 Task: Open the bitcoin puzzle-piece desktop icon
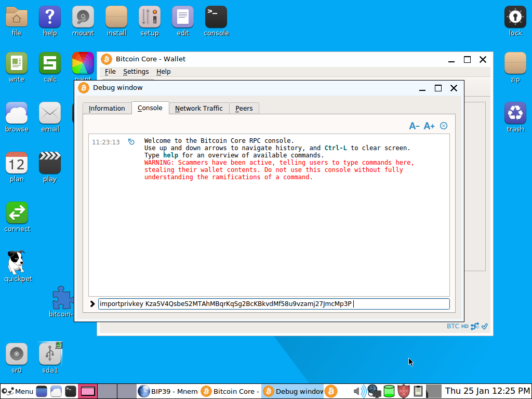pyautogui.click(x=62, y=301)
